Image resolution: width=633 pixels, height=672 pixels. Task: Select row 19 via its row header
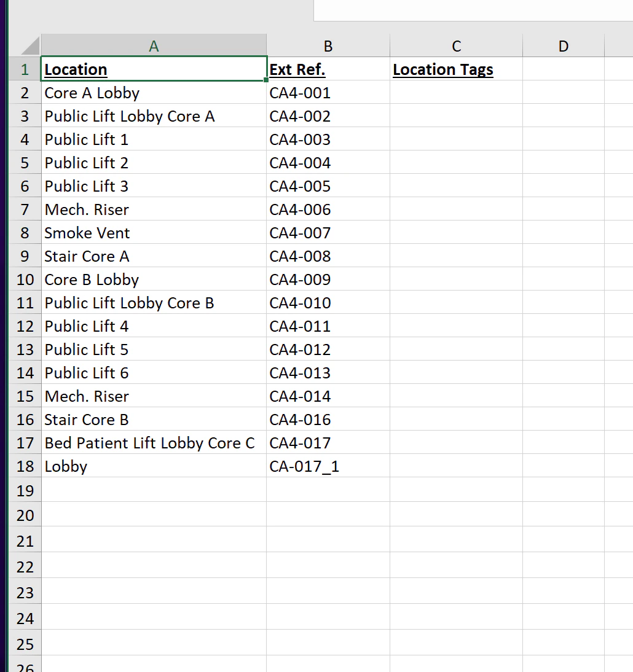[25, 490]
